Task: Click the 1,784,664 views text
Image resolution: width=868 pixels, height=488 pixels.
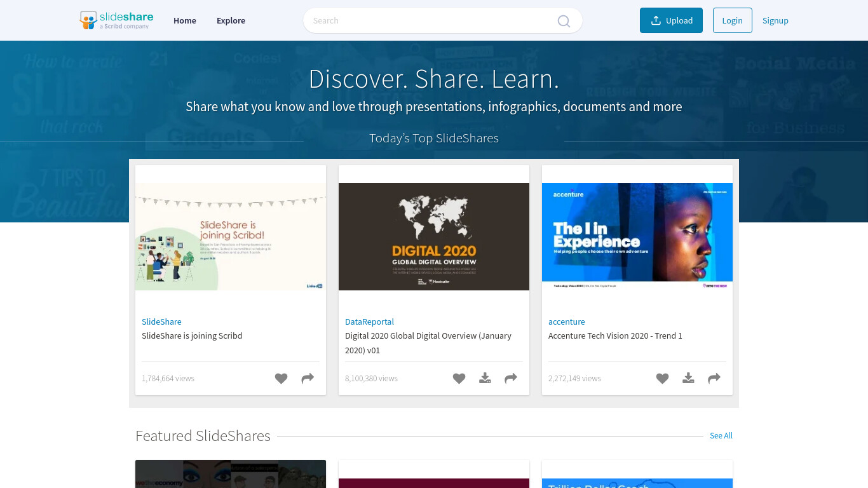Action: coord(168,378)
